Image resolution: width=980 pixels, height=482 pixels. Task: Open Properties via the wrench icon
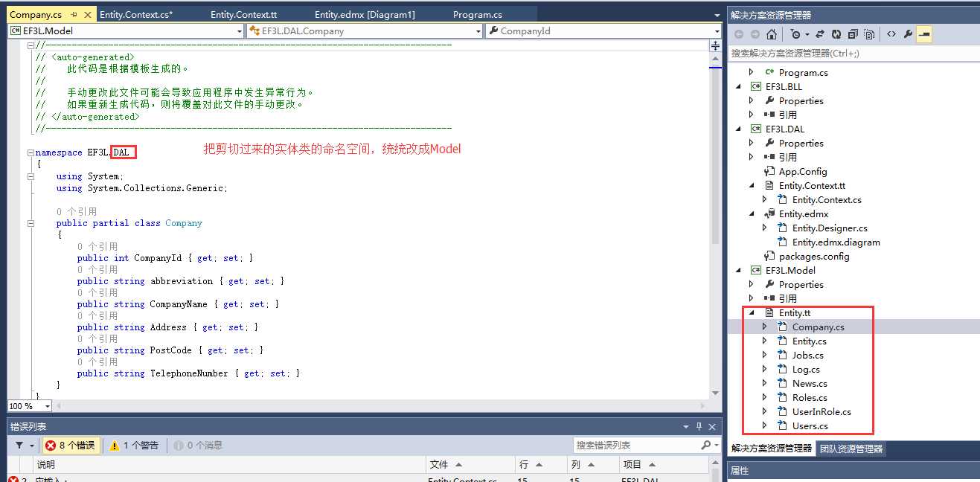pyautogui.click(x=908, y=34)
